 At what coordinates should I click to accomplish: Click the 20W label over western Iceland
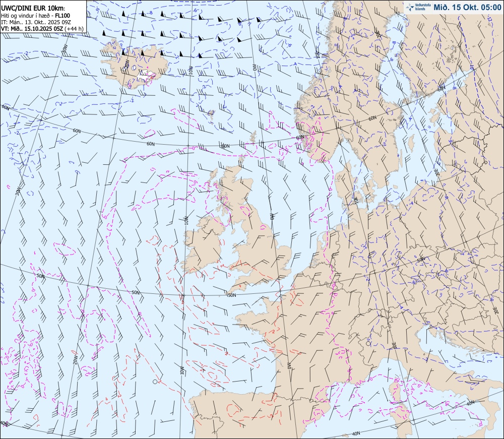coord(127,64)
